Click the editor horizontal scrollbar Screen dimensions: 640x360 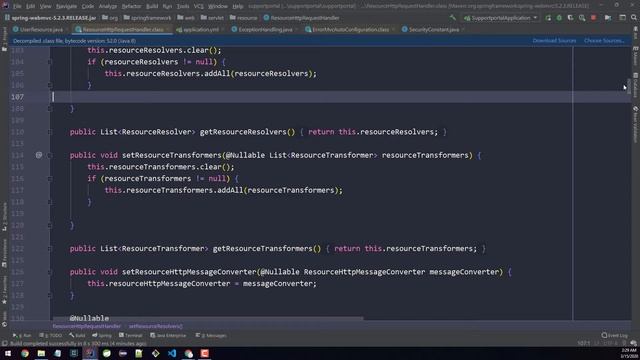(207, 318)
